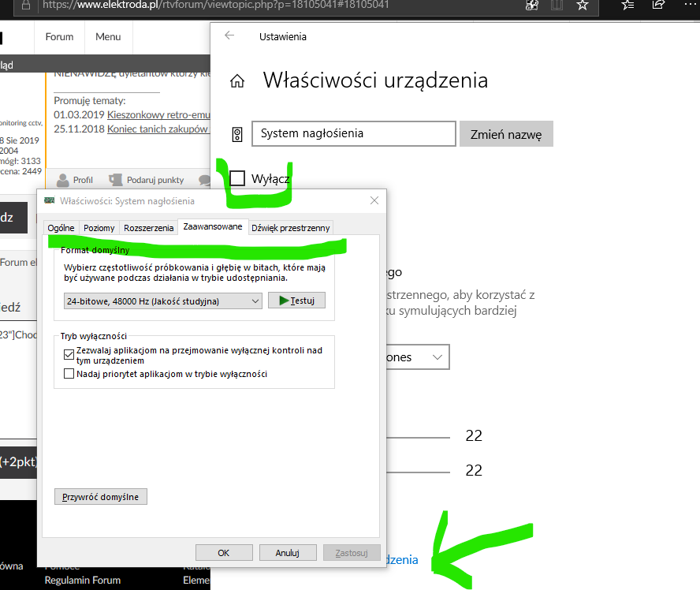Screen dimensions: 700x590
Task: Enable Nadaj priorytet aplikacjom w trybie wyłączności
Action: coord(69,373)
